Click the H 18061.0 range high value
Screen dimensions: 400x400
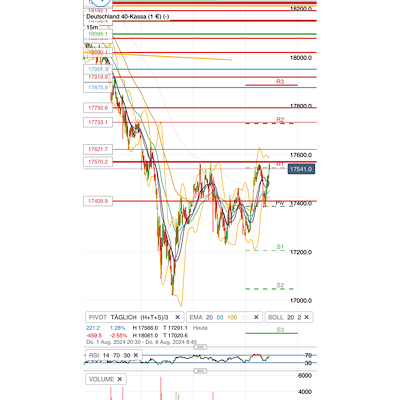[145, 335]
